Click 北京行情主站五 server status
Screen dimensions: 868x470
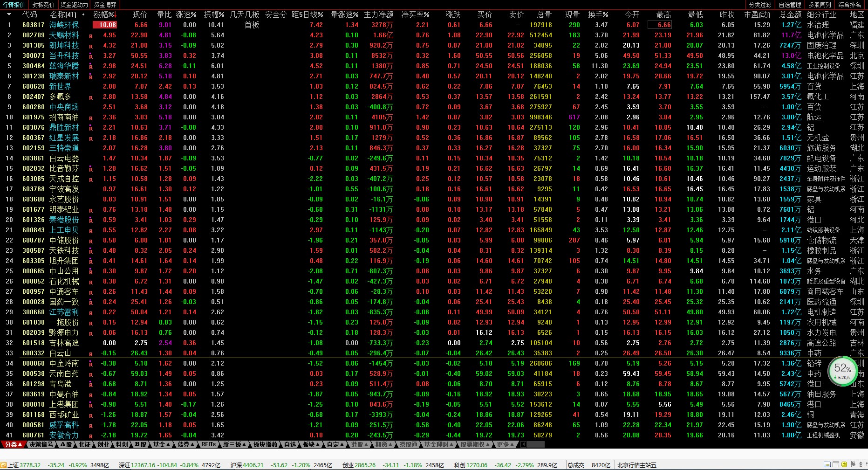pos(636,465)
